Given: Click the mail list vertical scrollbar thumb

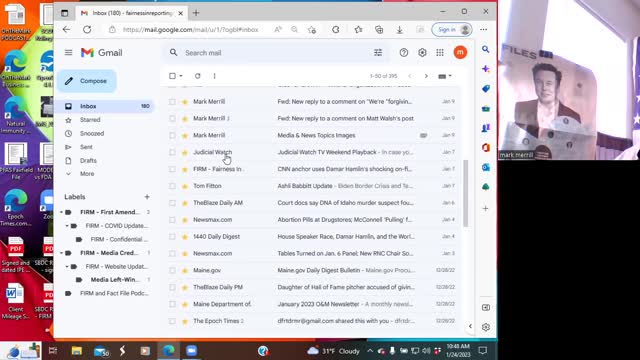Looking at the screenshot, I should [x=465, y=193].
